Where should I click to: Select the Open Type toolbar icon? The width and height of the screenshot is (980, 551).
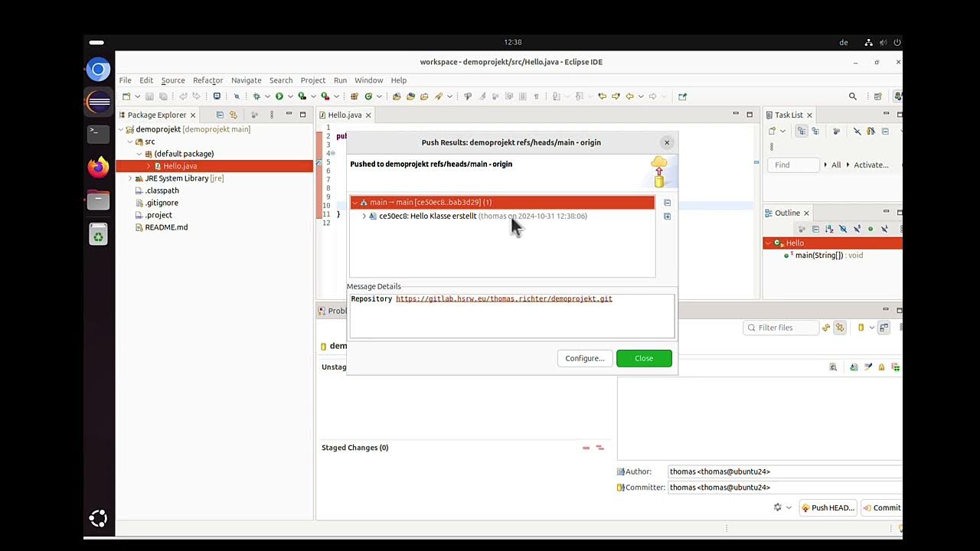[397, 96]
